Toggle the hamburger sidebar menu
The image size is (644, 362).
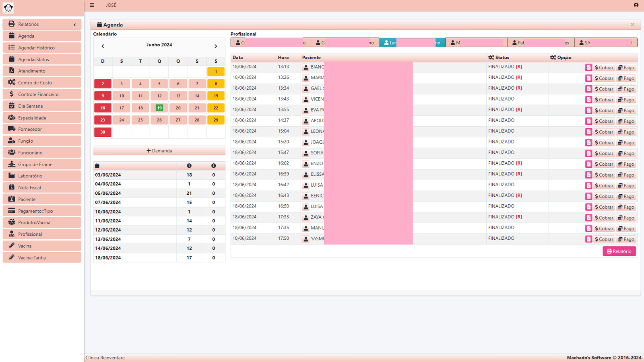92,5
